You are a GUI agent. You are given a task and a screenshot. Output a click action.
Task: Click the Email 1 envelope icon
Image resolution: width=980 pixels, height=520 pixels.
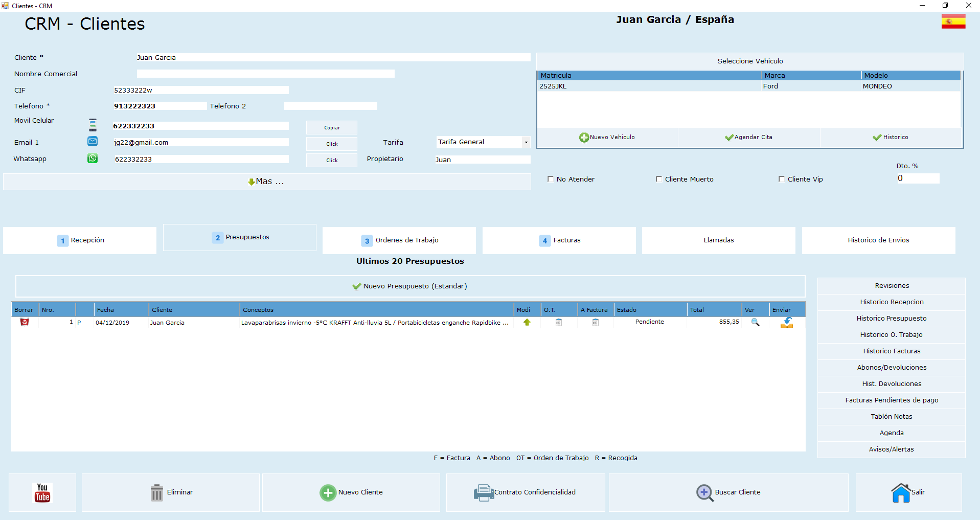point(93,142)
